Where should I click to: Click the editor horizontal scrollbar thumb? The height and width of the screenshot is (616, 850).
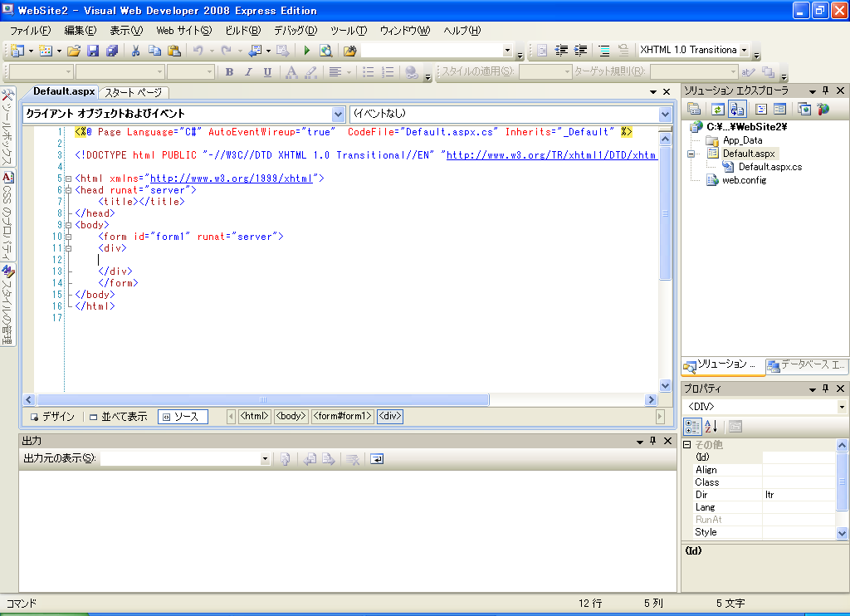[x=263, y=399]
